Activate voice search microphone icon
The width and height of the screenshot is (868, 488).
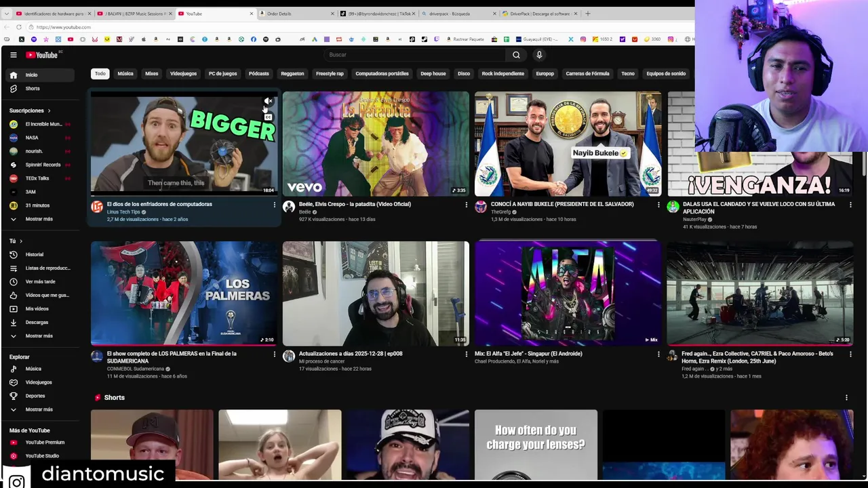539,55
